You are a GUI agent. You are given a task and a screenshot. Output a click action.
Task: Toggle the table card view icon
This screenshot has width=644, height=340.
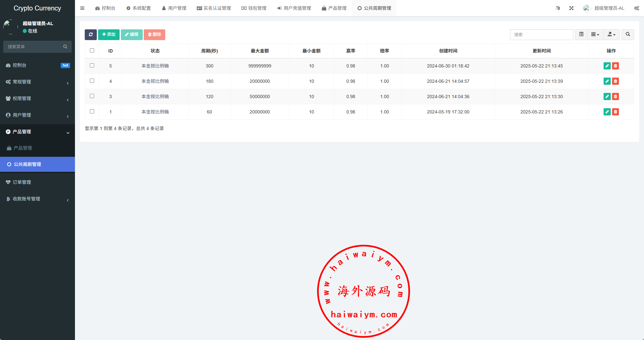581,35
